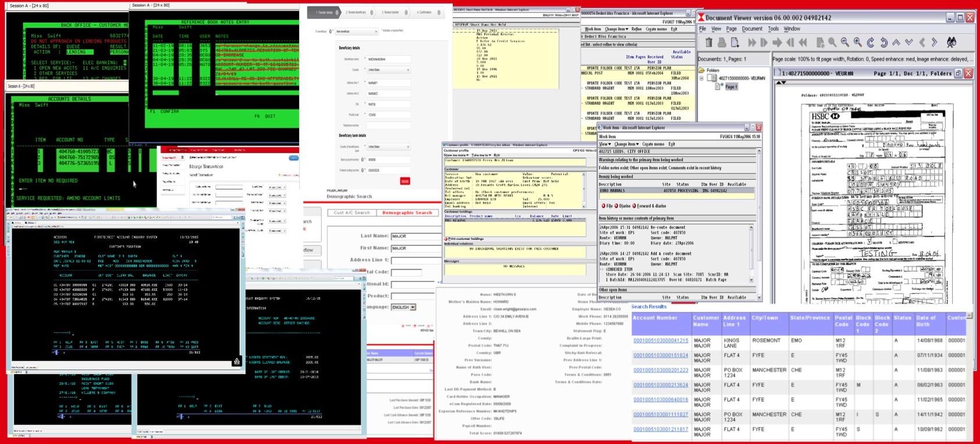Click the new document icon in Document Viewer
Image resolution: width=980 pixels, height=444 pixels.
tap(735, 42)
